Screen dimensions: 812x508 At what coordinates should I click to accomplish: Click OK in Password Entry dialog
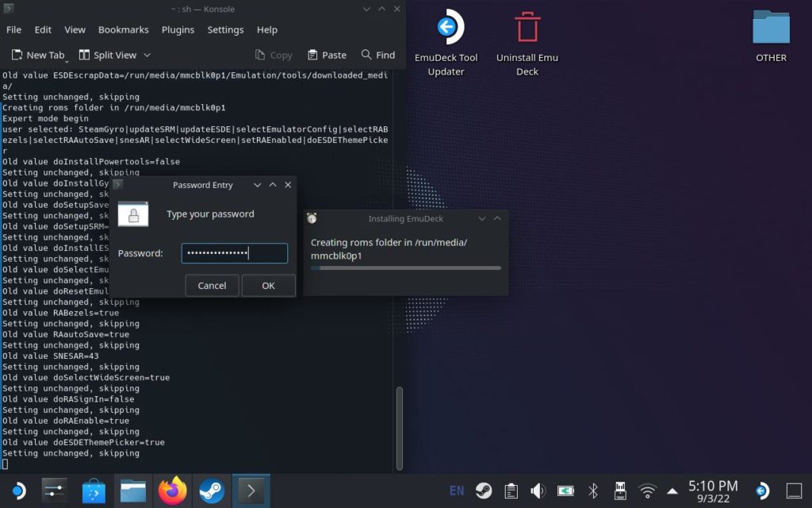coord(268,286)
